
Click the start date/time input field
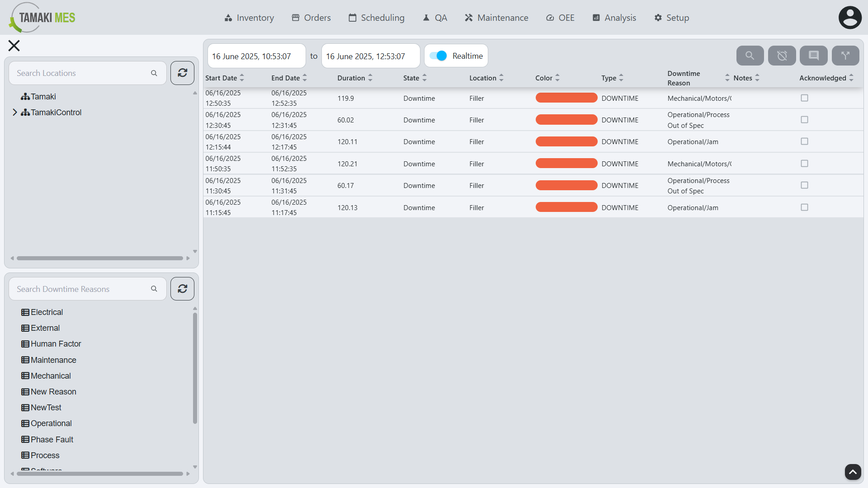(256, 56)
